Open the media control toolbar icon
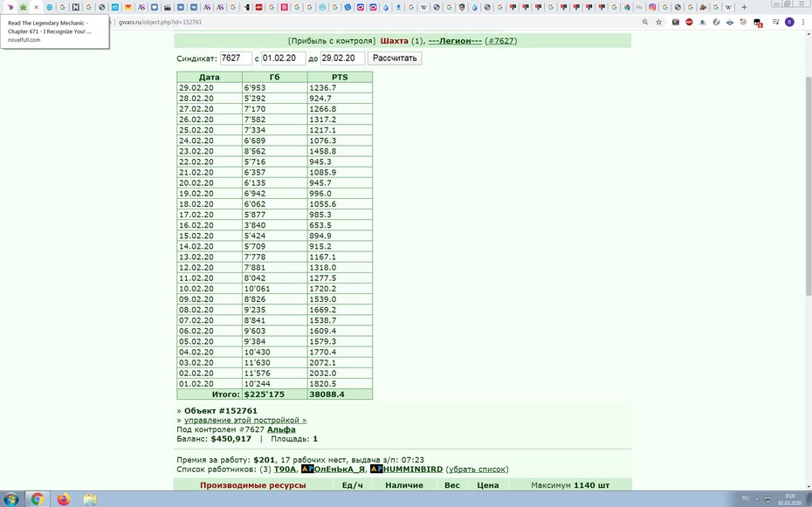 click(x=775, y=22)
